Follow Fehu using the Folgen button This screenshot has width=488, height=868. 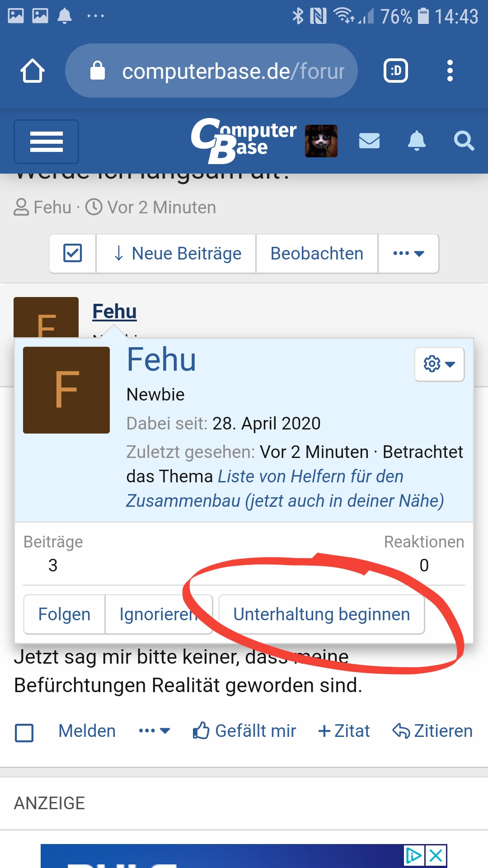click(64, 614)
